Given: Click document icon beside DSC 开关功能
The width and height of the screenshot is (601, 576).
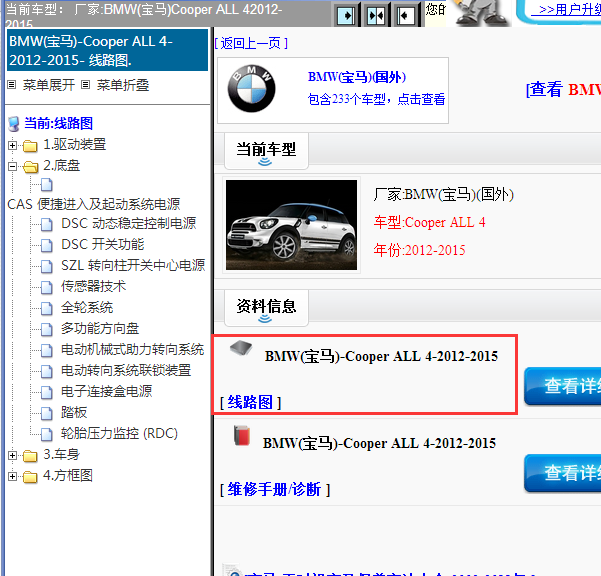Looking at the screenshot, I should click(47, 245).
